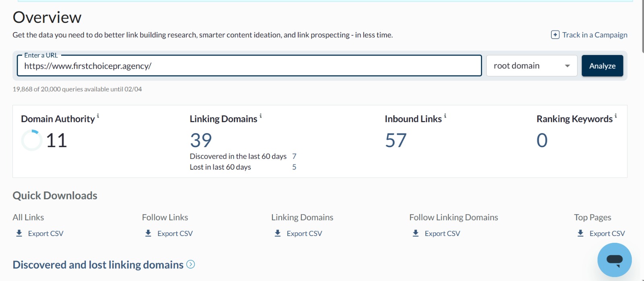The width and height of the screenshot is (644, 281).
Task: Click the Track in a Campaign plus icon
Action: pos(555,35)
